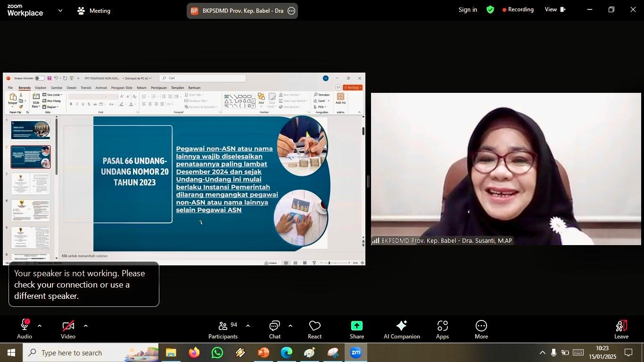Open the Sisipkan ribbon tab
The image size is (644, 362).
41,88
